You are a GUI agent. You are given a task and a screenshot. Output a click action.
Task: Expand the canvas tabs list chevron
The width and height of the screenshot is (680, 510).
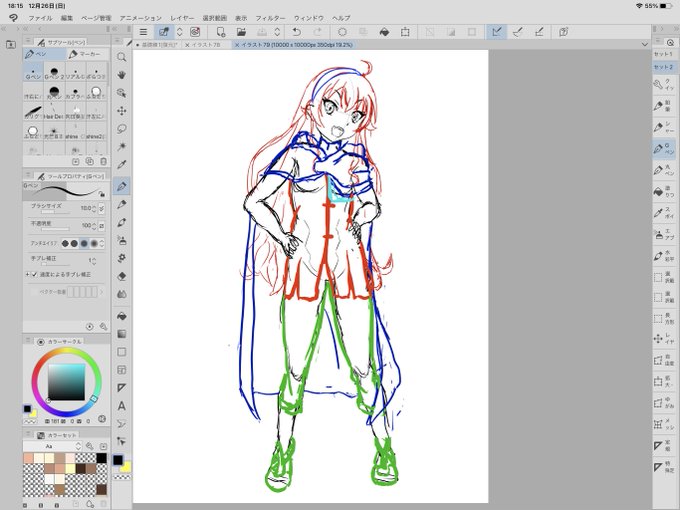pos(644,44)
